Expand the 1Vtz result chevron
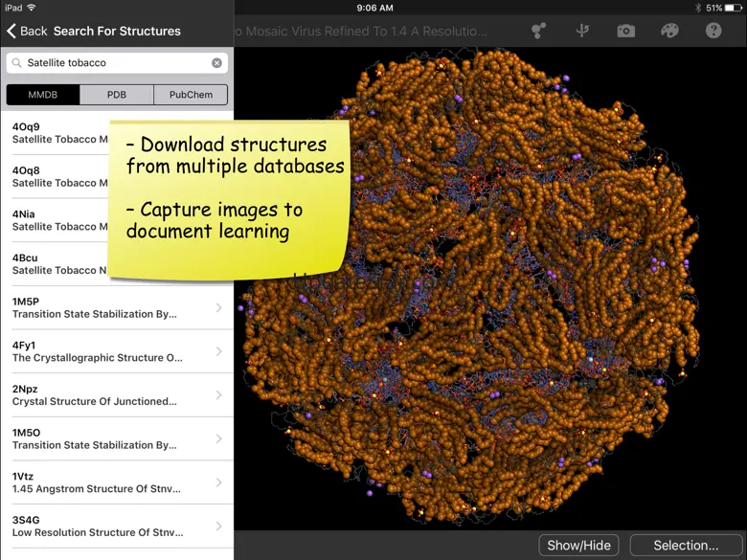Viewport: 747px width, 560px height. 219,482
